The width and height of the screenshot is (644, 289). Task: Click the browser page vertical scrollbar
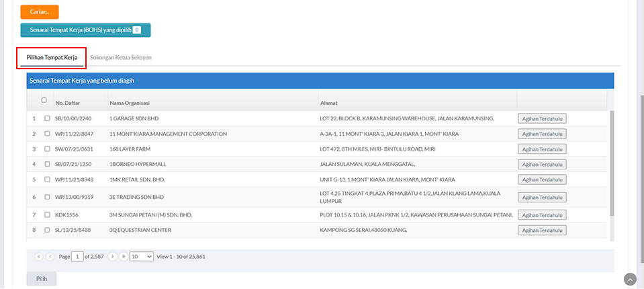point(641,179)
